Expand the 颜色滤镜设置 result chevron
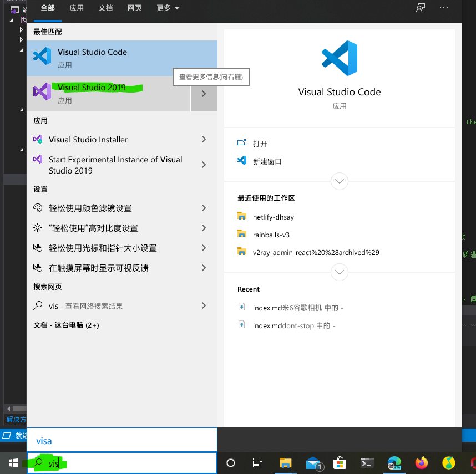The width and height of the screenshot is (476, 474). tap(204, 208)
